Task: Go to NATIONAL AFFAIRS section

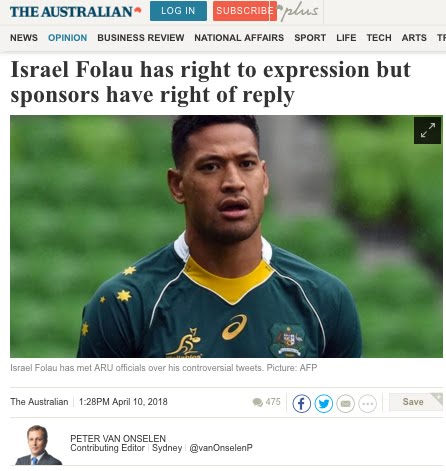Action: pyautogui.click(x=239, y=38)
